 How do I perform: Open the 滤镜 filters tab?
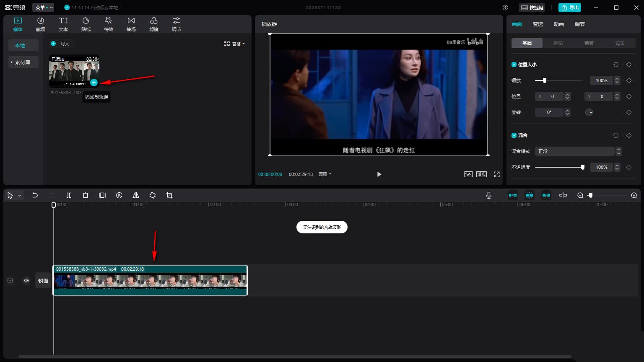154,24
